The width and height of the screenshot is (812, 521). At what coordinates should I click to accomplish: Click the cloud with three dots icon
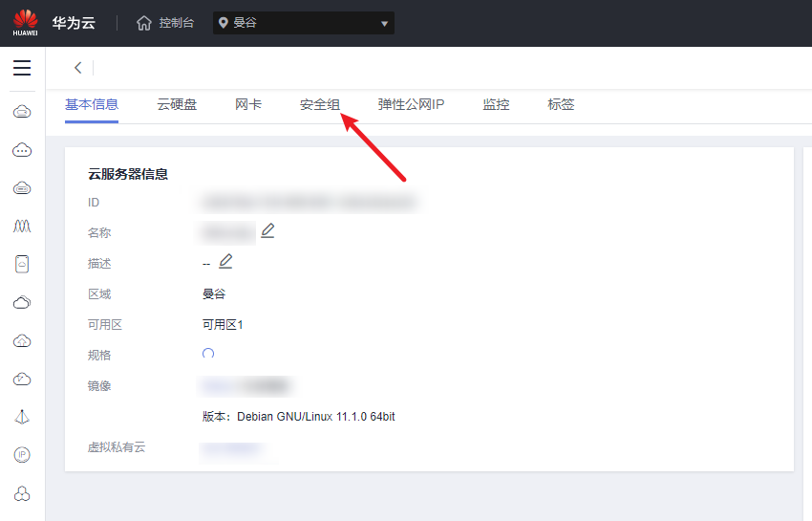point(22,150)
